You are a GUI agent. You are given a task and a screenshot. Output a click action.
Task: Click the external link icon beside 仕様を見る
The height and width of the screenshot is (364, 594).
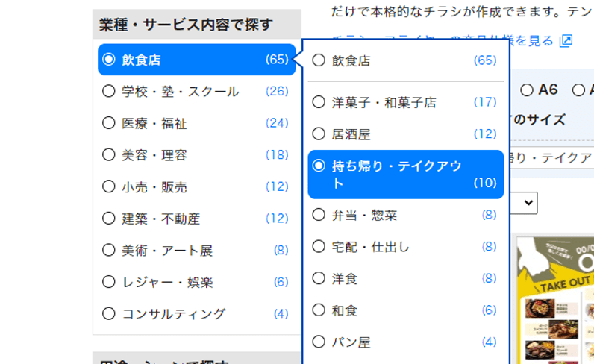click(x=566, y=40)
